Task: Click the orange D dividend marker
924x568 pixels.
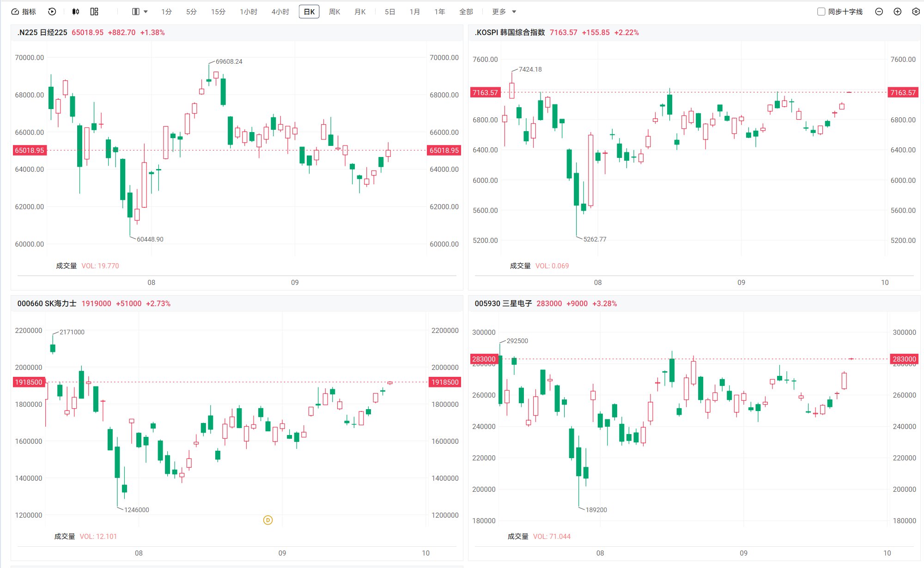Action: pyautogui.click(x=268, y=520)
